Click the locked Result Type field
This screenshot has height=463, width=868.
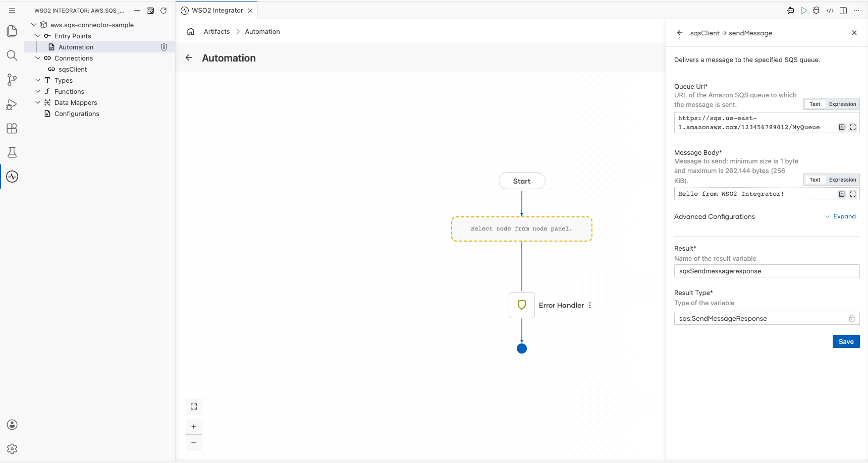[767, 318]
